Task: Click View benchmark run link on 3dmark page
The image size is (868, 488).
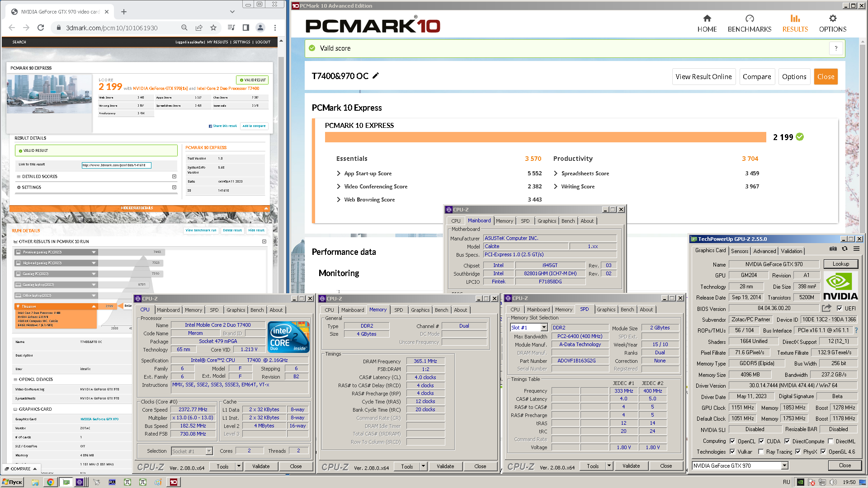Action: [x=201, y=230]
